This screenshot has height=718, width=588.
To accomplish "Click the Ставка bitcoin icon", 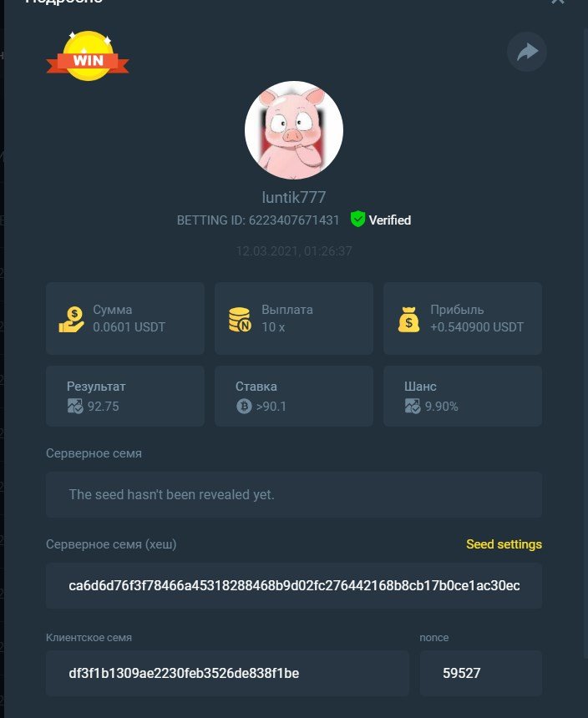I will click(x=244, y=406).
